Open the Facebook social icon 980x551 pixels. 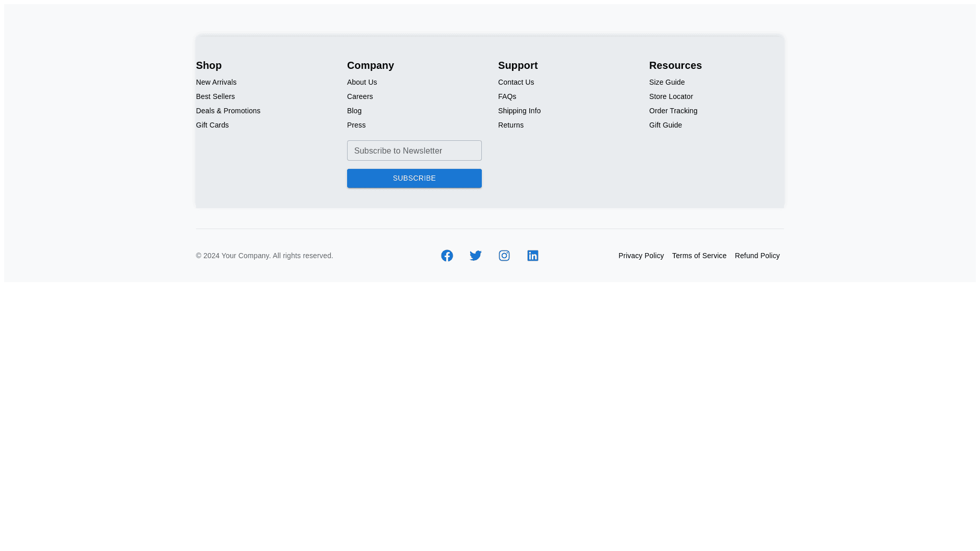click(x=447, y=256)
